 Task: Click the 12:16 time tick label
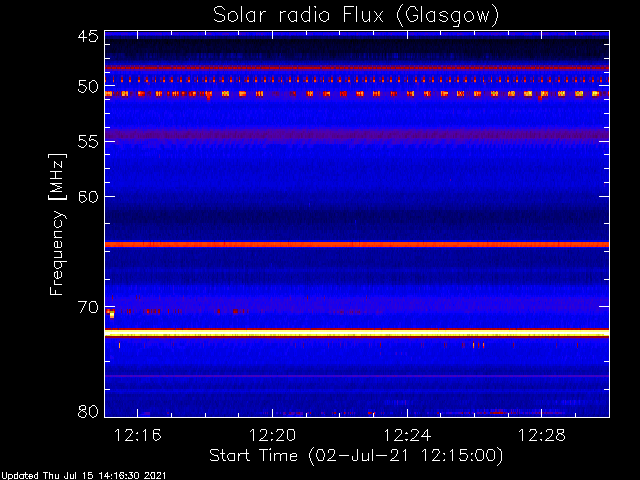[138, 436]
